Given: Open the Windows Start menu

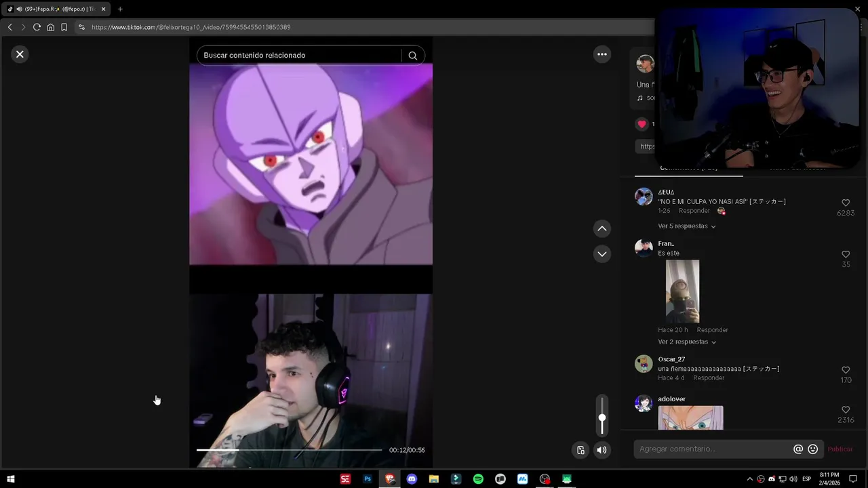Looking at the screenshot, I should click(10, 479).
